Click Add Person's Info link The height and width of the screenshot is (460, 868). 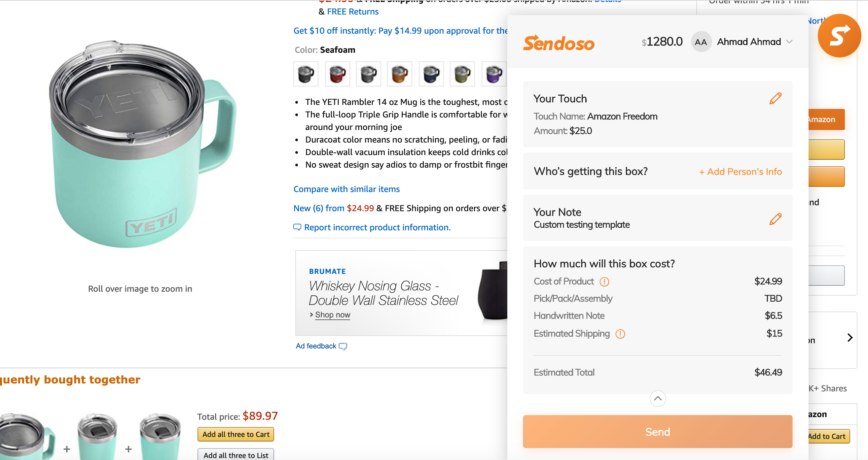tap(740, 172)
